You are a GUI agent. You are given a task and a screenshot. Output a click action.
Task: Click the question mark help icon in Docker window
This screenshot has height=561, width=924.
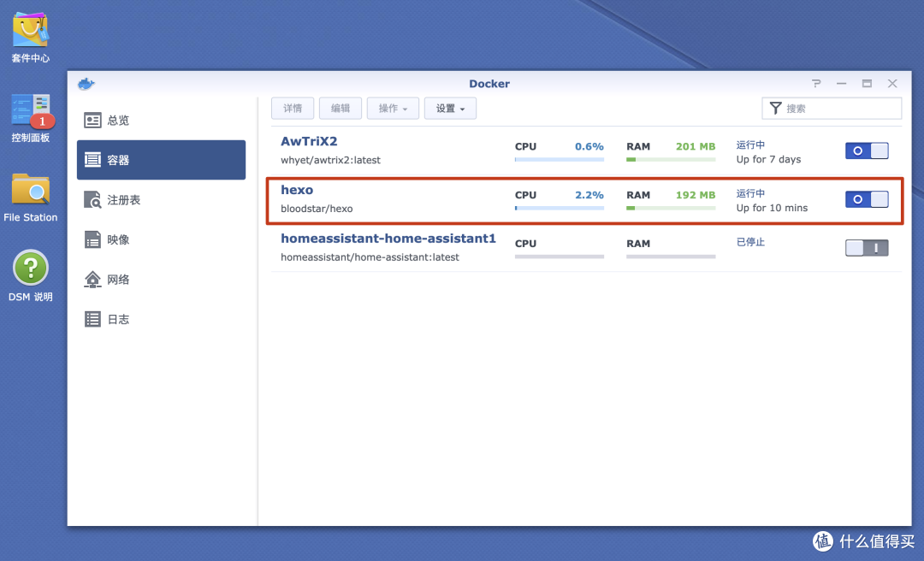[x=816, y=84]
